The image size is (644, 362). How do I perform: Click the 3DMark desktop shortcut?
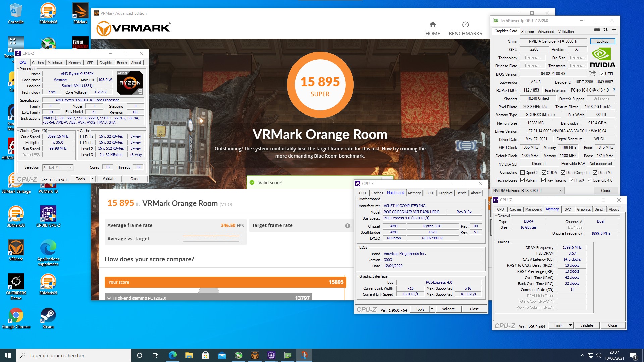click(x=80, y=14)
